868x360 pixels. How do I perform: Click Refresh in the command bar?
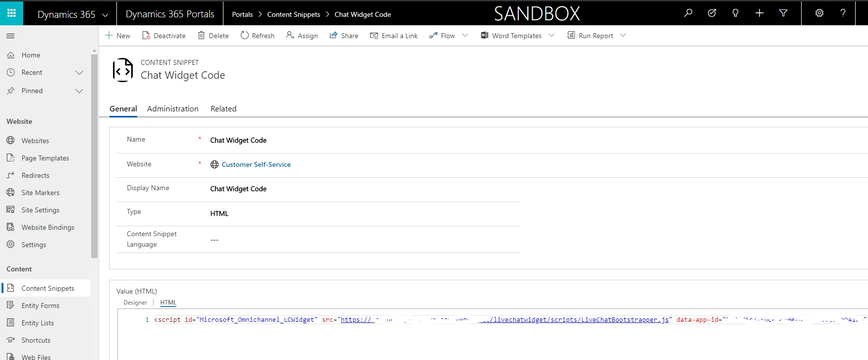(x=258, y=36)
